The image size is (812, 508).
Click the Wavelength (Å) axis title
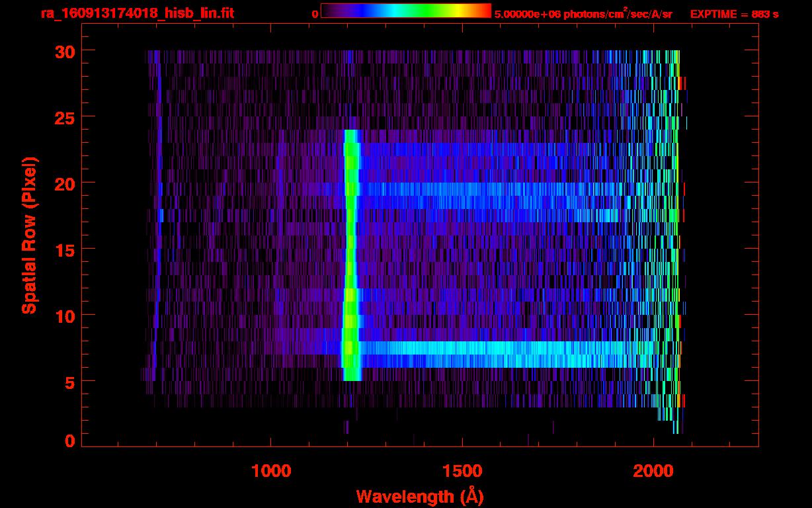(x=420, y=496)
